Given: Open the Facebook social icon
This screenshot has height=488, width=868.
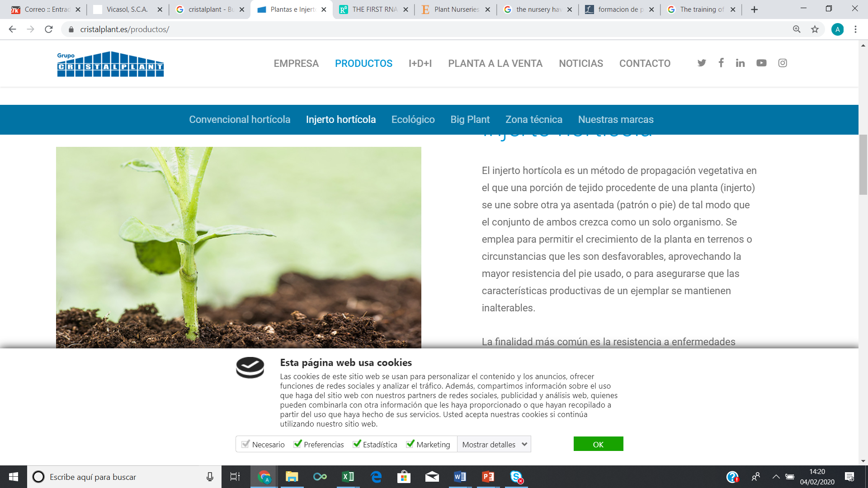Looking at the screenshot, I should tap(721, 63).
